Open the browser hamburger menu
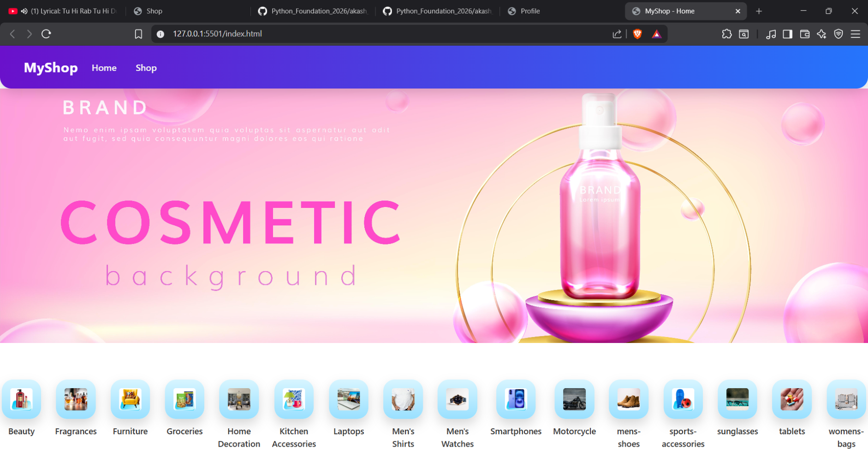The height and width of the screenshot is (461, 868). pyautogui.click(x=855, y=34)
